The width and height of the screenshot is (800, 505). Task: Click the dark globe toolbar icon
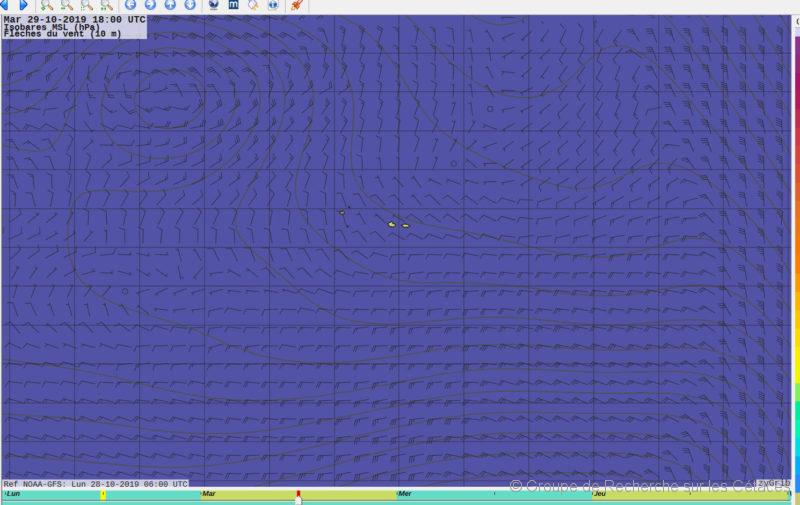213,5
